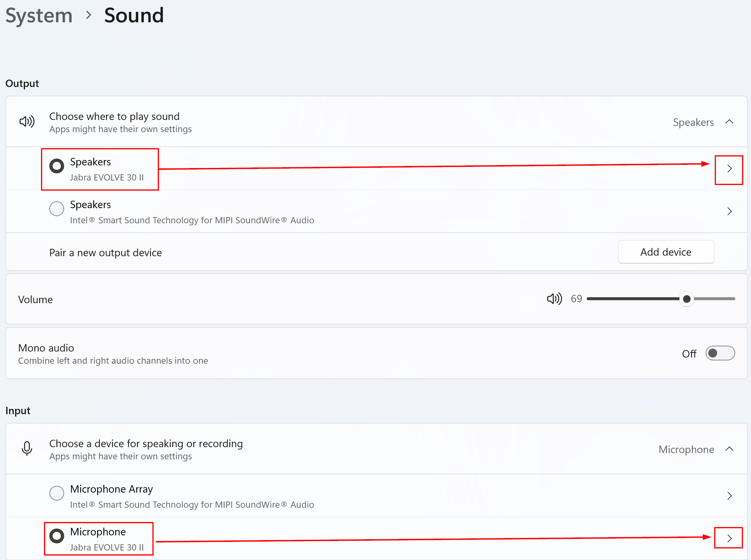Click the breadcrumb separator arrow after System
The width and height of the screenshot is (751, 560).
pyautogui.click(x=89, y=15)
